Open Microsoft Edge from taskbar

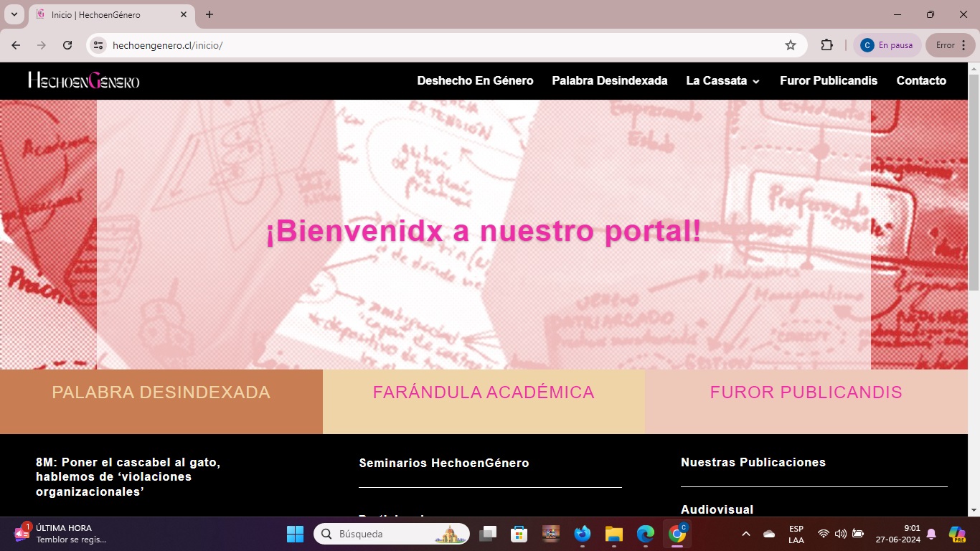pyautogui.click(x=646, y=534)
